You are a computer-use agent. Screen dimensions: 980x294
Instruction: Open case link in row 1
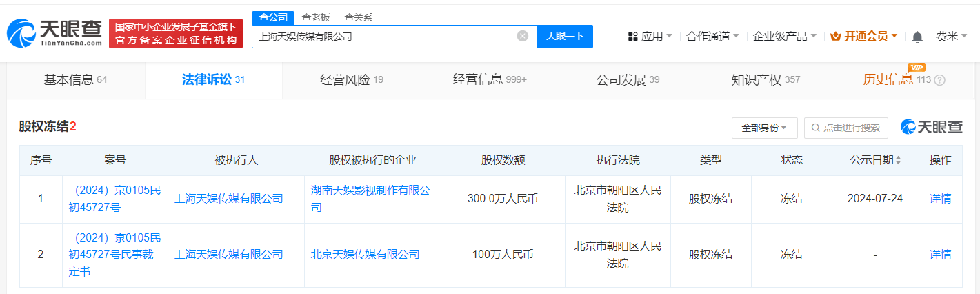click(x=114, y=198)
